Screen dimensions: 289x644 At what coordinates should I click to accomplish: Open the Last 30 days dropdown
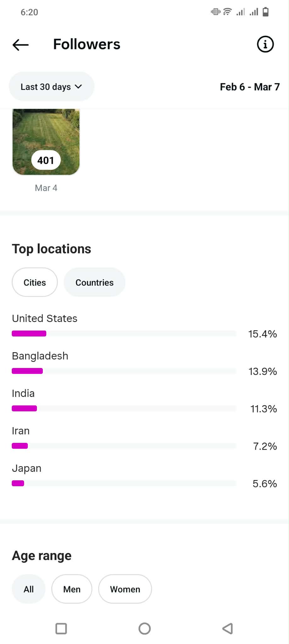click(51, 87)
